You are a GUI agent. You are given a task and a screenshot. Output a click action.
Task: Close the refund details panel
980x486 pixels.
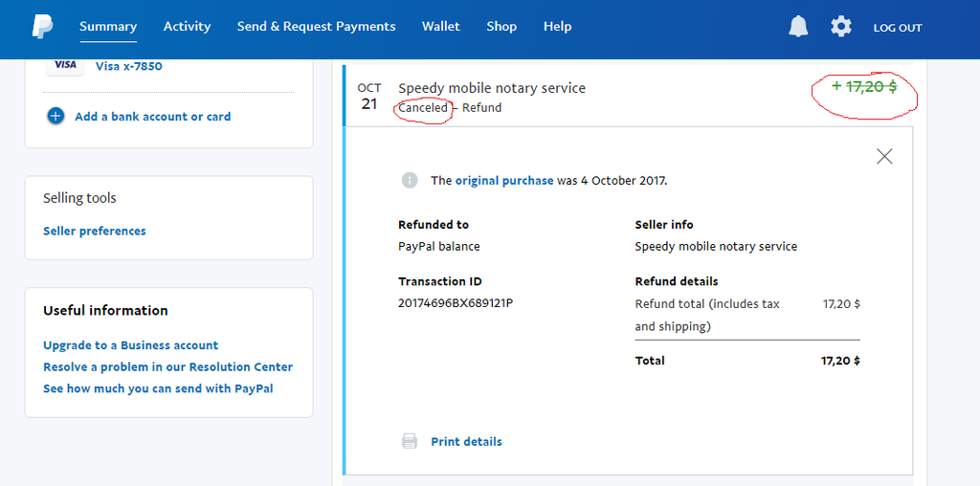(884, 156)
